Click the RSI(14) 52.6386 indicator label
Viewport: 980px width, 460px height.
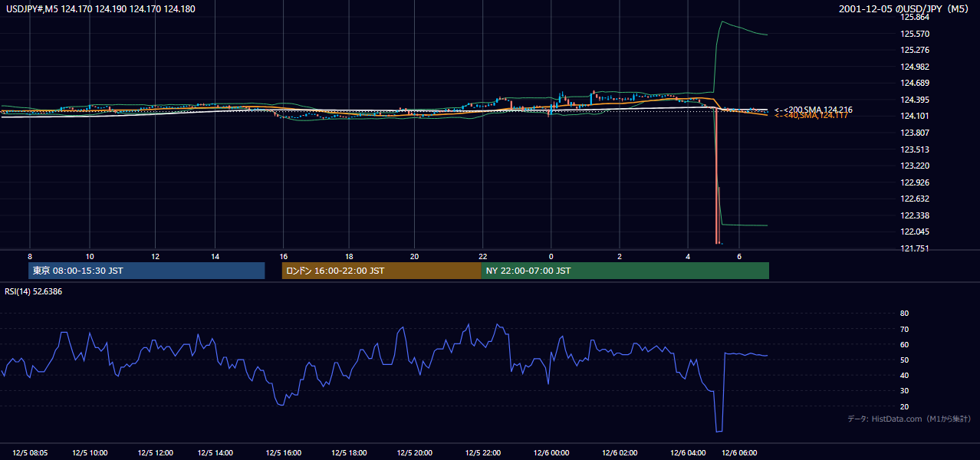point(34,291)
